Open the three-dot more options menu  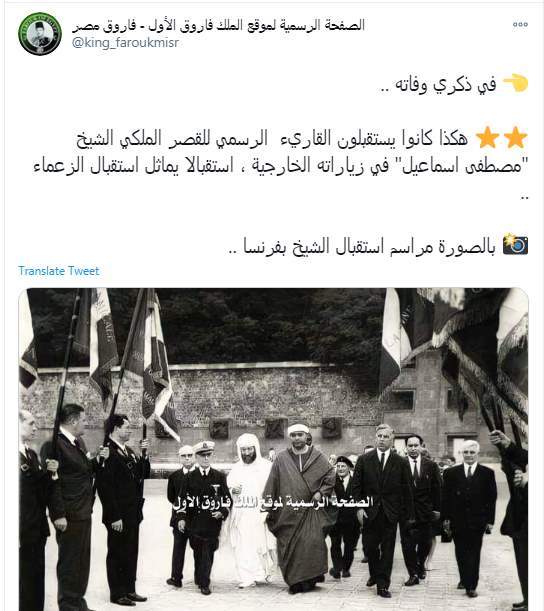tap(520, 24)
